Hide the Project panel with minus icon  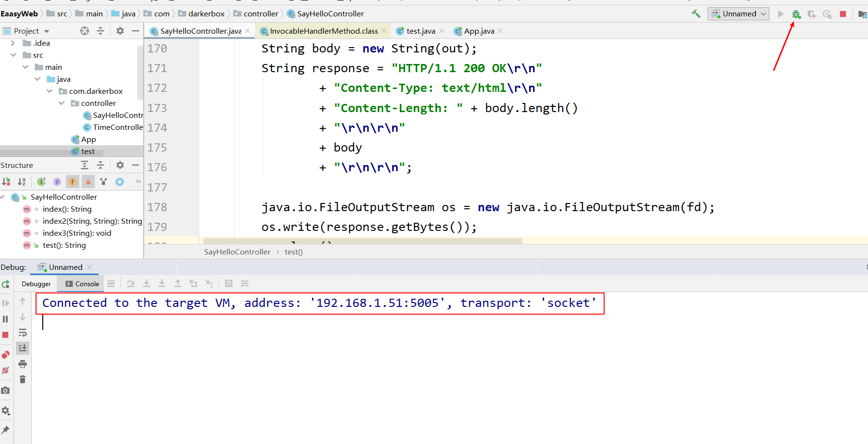point(136,31)
